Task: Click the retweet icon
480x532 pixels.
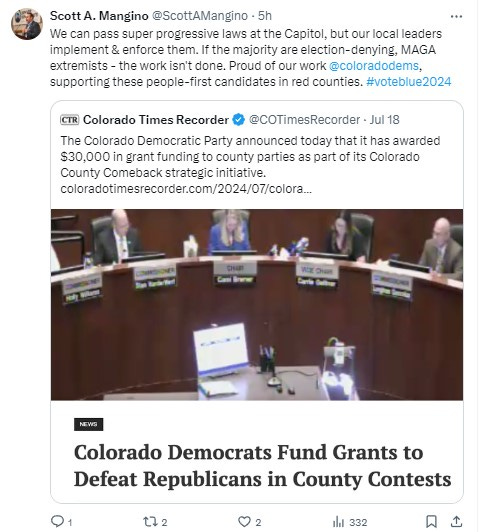Action: tap(149, 521)
